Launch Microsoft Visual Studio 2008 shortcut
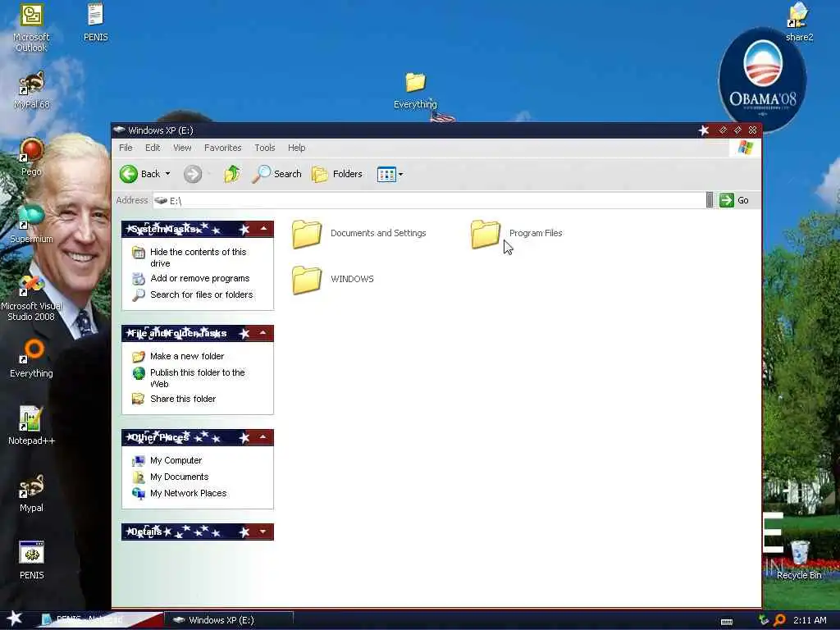 (31, 297)
